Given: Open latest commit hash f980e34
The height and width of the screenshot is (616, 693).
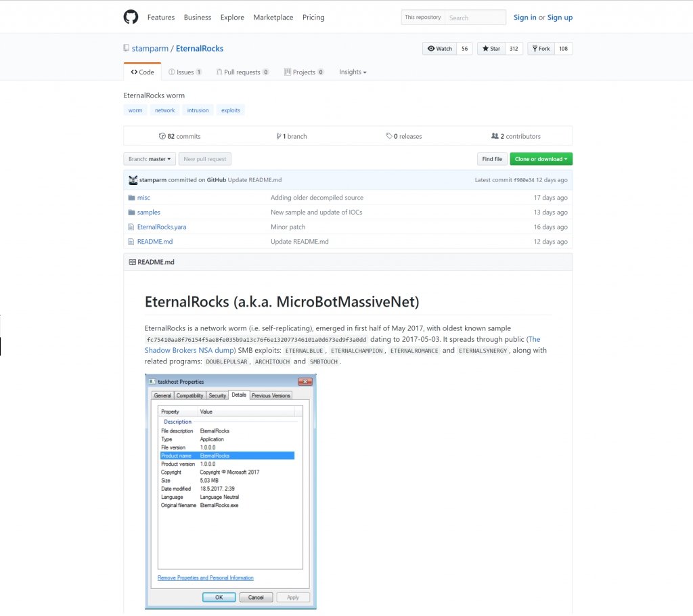Looking at the screenshot, I should (x=524, y=180).
